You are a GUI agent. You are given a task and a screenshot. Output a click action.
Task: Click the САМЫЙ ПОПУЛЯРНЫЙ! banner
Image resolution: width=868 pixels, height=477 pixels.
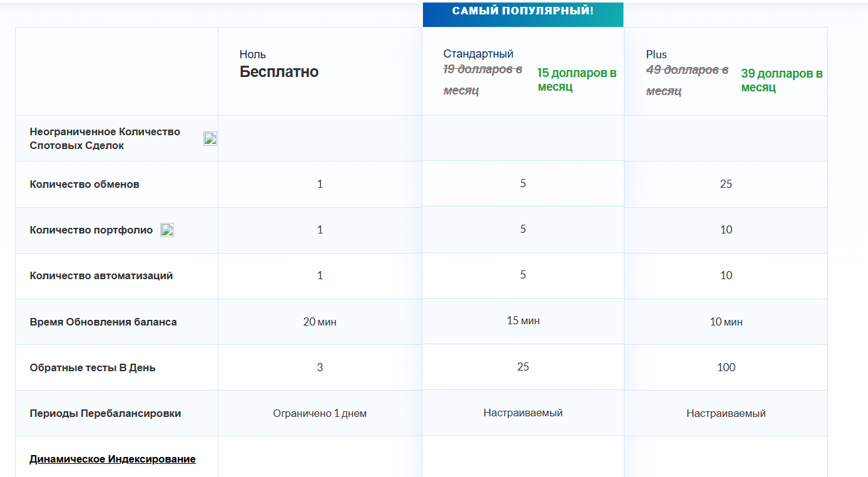[523, 14]
